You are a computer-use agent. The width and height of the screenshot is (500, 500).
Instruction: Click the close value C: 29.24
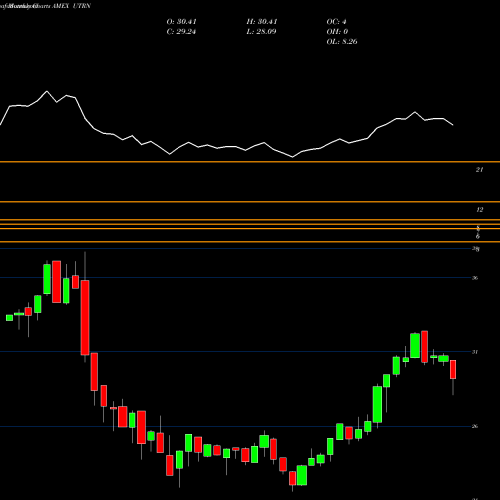coord(181,32)
